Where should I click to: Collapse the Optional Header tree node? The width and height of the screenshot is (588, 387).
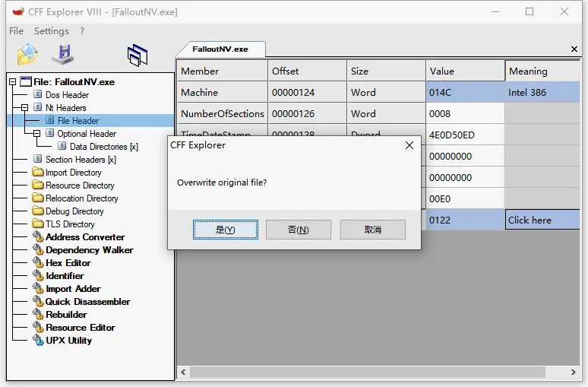tap(36, 134)
